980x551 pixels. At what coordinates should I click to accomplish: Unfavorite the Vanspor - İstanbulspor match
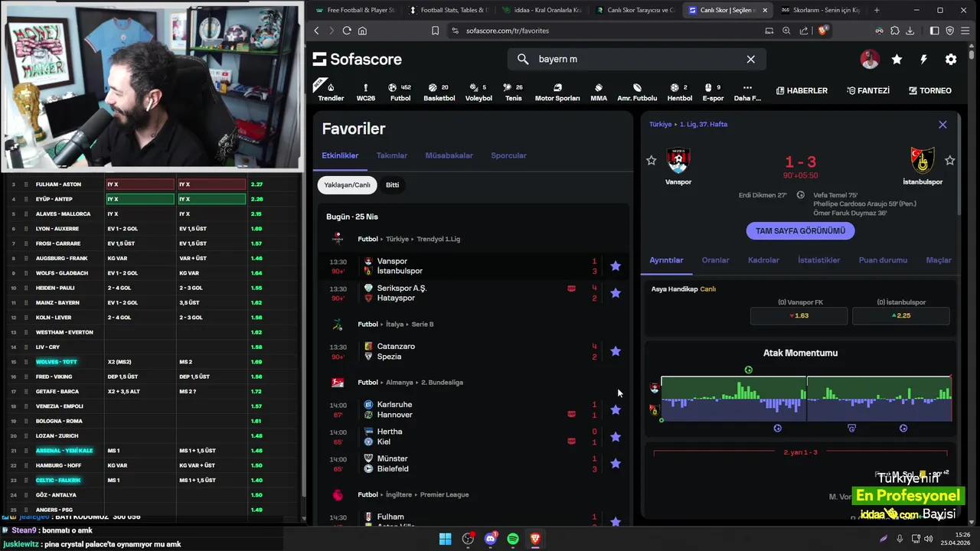click(x=616, y=266)
